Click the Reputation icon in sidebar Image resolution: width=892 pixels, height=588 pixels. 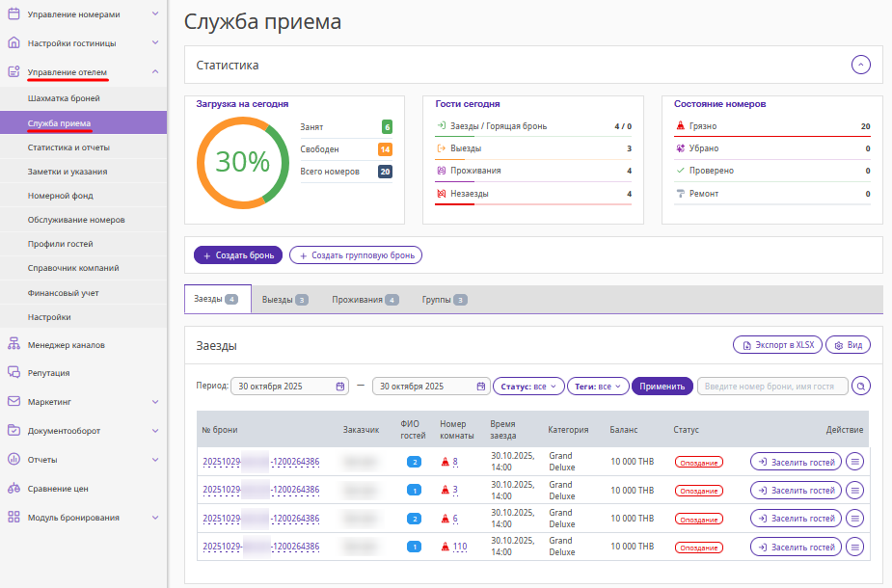[14, 372]
